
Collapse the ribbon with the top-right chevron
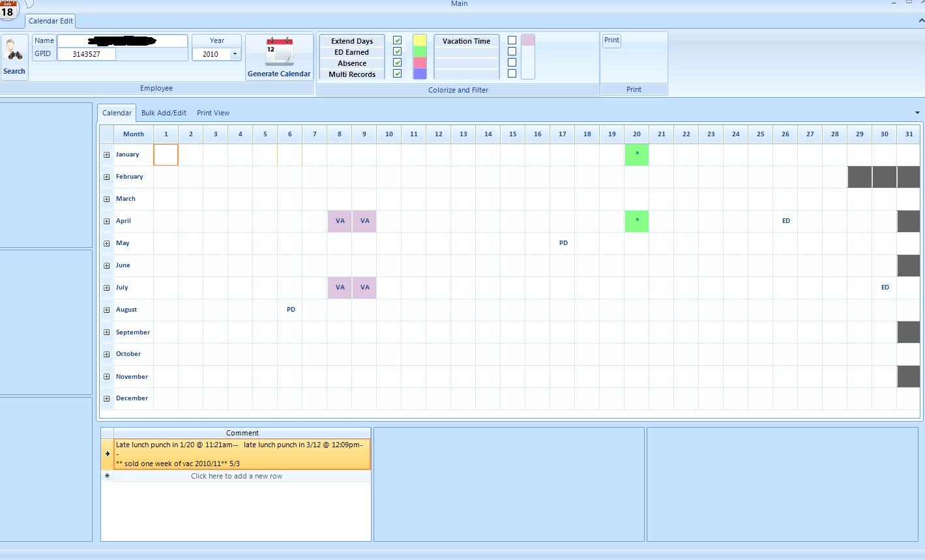pos(921,21)
